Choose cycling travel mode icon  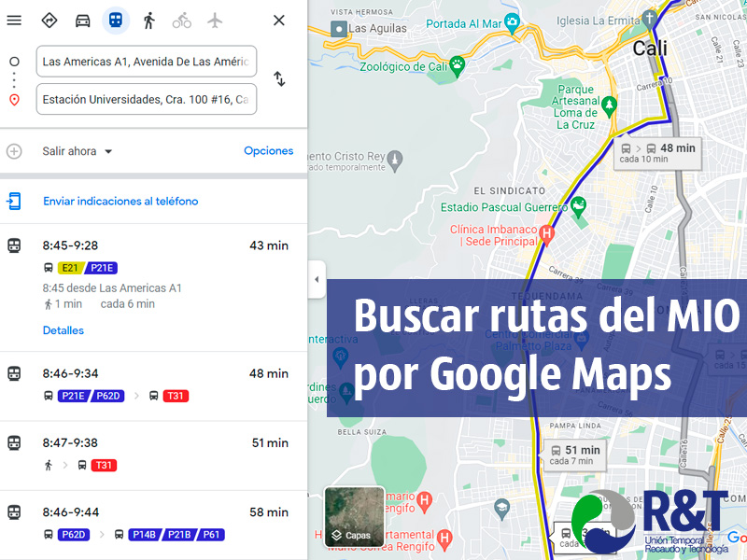coord(182,21)
